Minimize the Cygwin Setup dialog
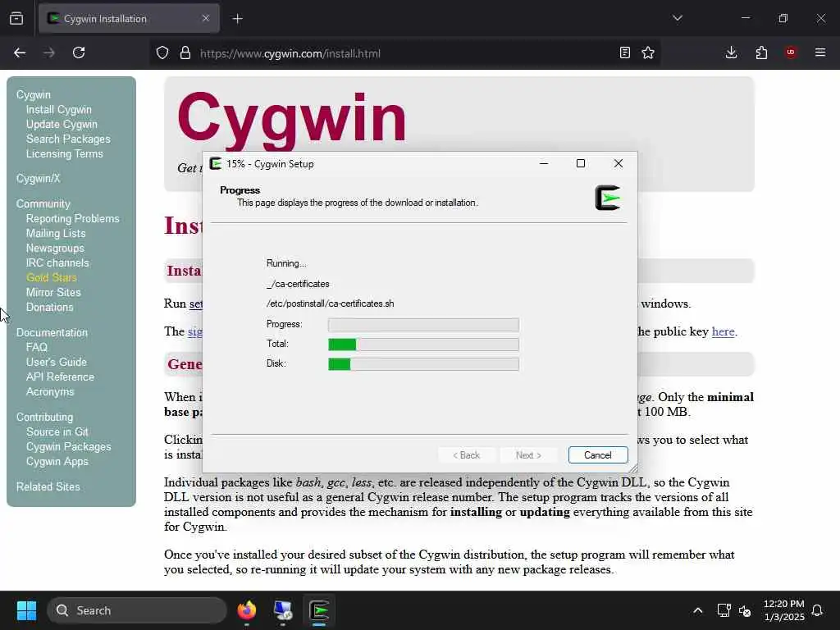Image resolution: width=840 pixels, height=630 pixels. [x=544, y=163]
